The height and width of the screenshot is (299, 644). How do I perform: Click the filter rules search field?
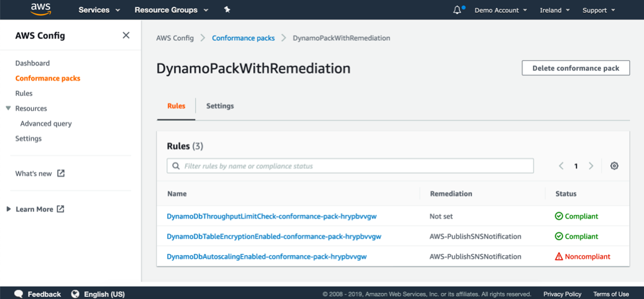[350, 166]
